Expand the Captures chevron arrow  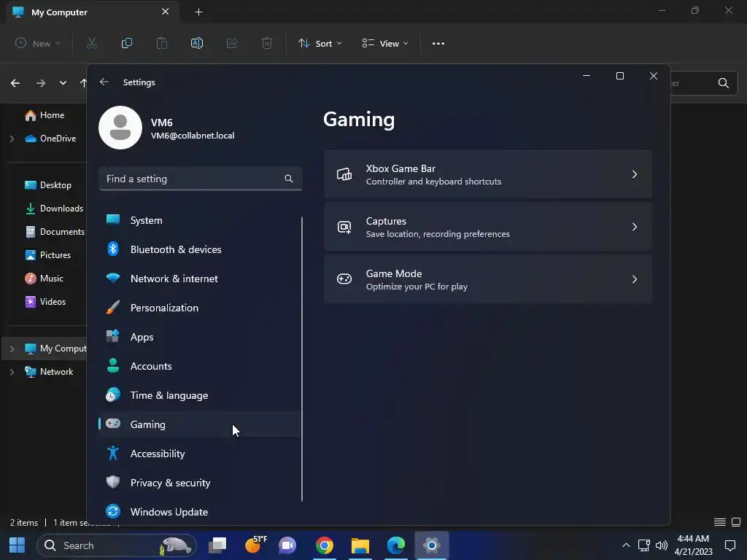pos(635,227)
